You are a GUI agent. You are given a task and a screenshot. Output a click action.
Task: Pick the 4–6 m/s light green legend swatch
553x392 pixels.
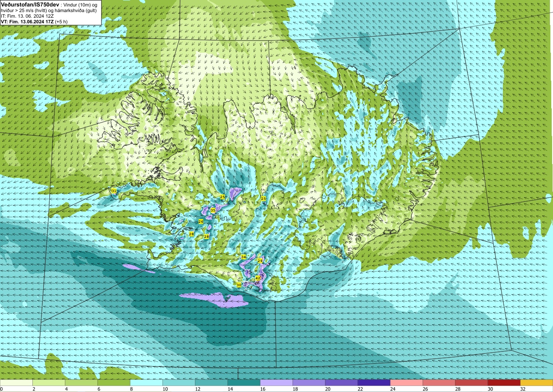(x=81, y=383)
